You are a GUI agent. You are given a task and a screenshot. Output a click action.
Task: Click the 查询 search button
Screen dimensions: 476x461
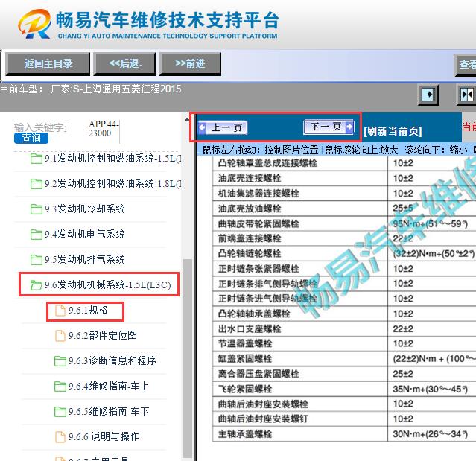click(x=31, y=138)
